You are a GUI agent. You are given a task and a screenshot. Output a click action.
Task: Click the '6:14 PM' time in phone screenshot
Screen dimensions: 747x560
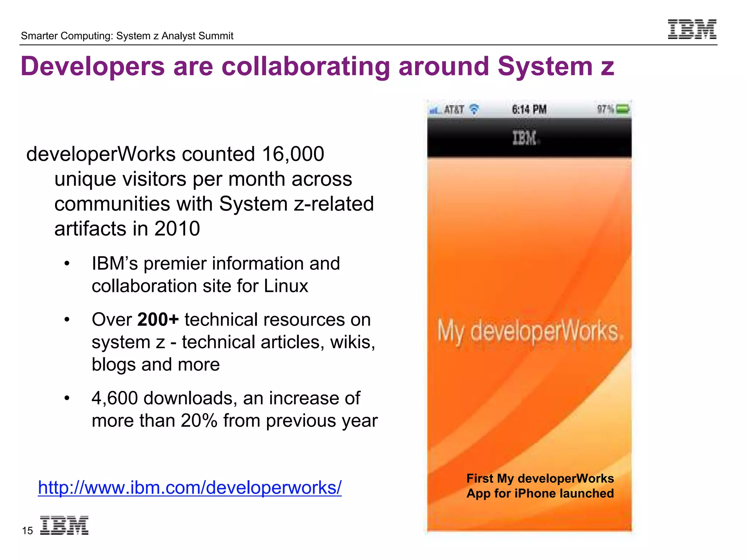[529, 109]
